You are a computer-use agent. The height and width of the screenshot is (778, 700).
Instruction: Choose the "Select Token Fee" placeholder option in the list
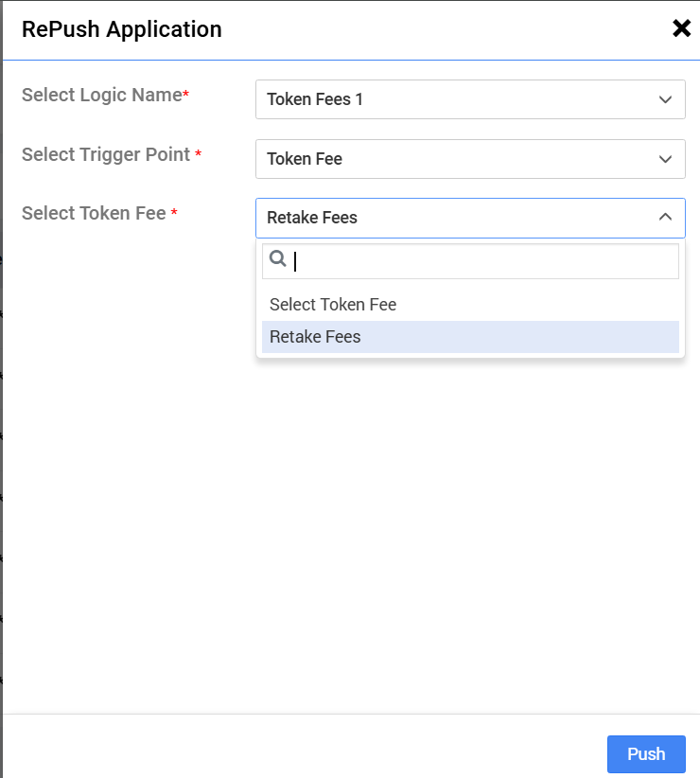[333, 305]
